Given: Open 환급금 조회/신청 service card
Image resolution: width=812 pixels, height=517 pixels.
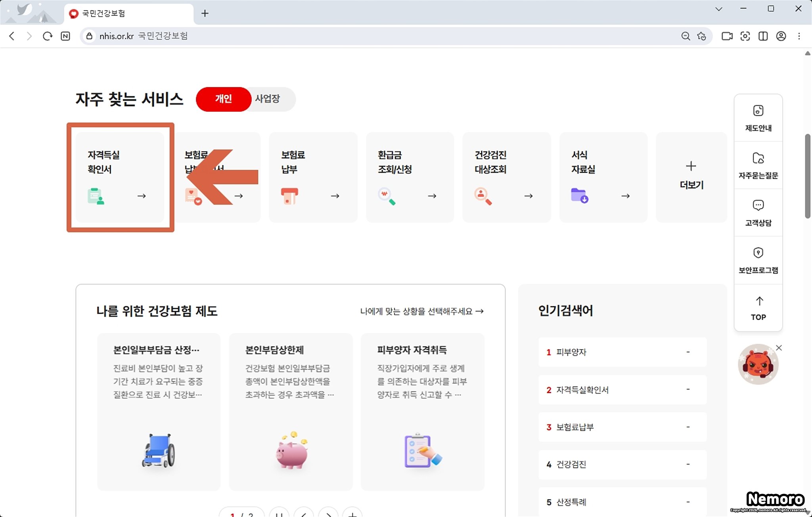Looking at the screenshot, I should (x=410, y=177).
